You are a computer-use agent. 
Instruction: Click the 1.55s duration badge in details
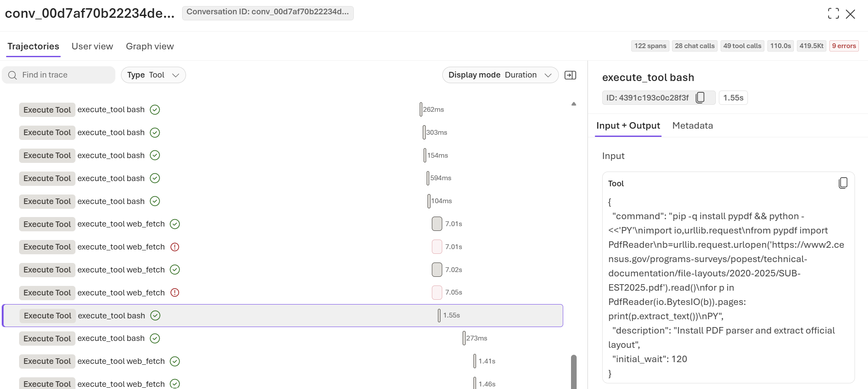733,98
